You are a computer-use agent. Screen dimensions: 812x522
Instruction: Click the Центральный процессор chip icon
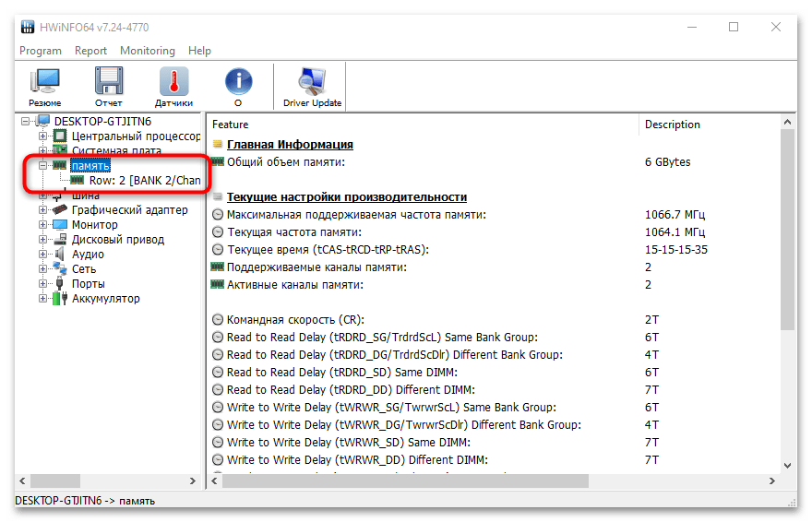(60, 136)
